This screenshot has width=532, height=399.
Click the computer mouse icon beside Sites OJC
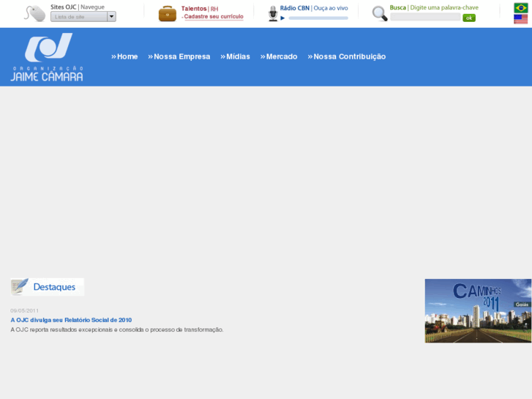(x=34, y=14)
